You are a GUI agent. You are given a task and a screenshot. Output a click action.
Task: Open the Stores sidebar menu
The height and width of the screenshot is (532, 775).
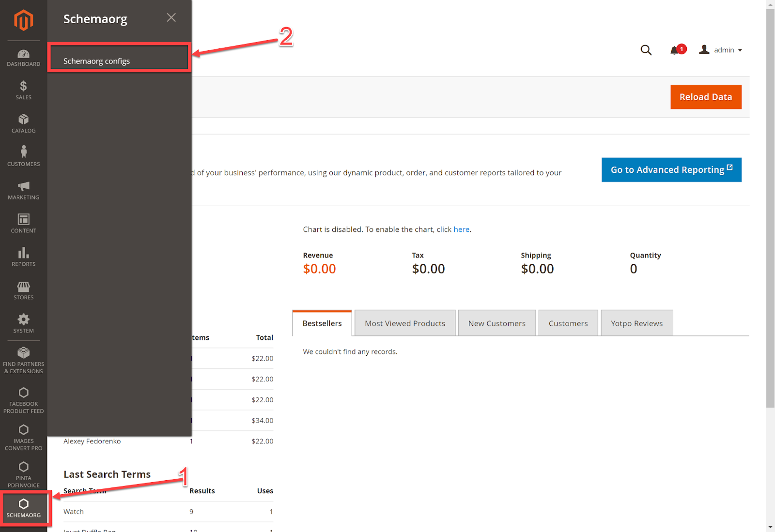tap(23, 291)
